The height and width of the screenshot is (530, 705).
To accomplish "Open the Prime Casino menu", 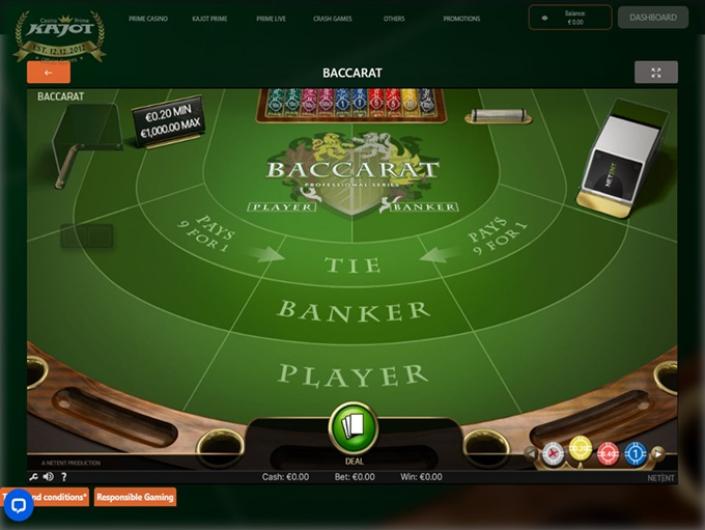I will coord(148,19).
